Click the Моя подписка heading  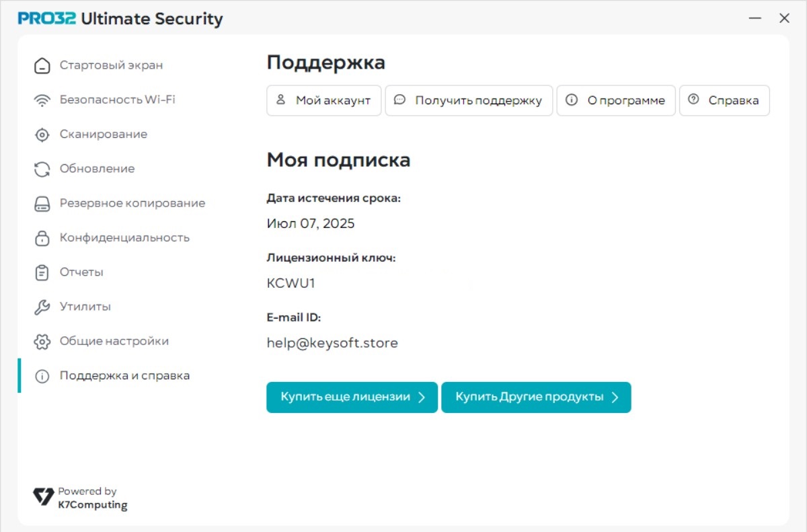[338, 161]
